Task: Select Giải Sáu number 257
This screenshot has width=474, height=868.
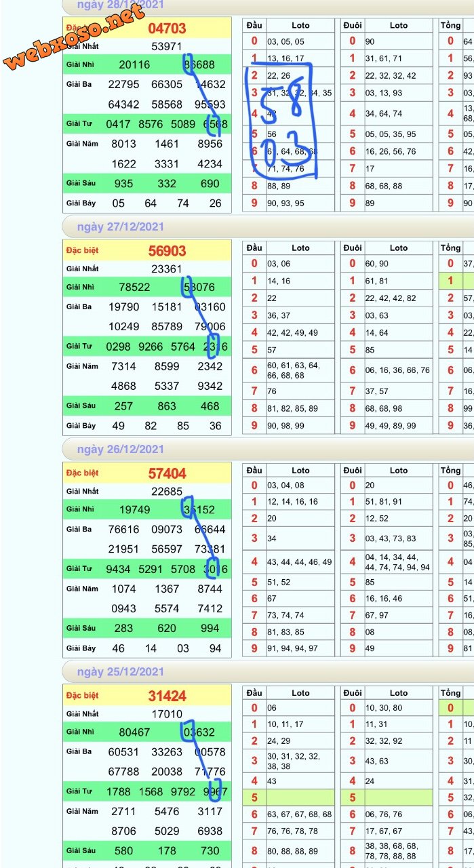Action: coord(123,406)
